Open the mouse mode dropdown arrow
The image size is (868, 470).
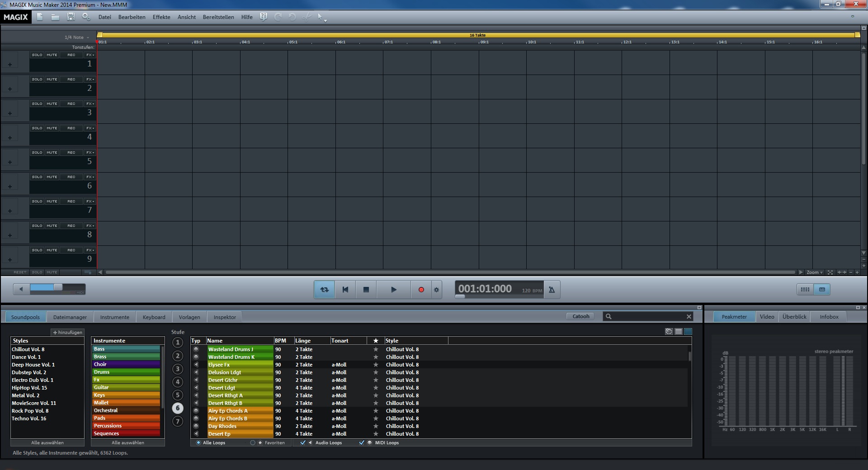pyautogui.click(x=325, y=20)
